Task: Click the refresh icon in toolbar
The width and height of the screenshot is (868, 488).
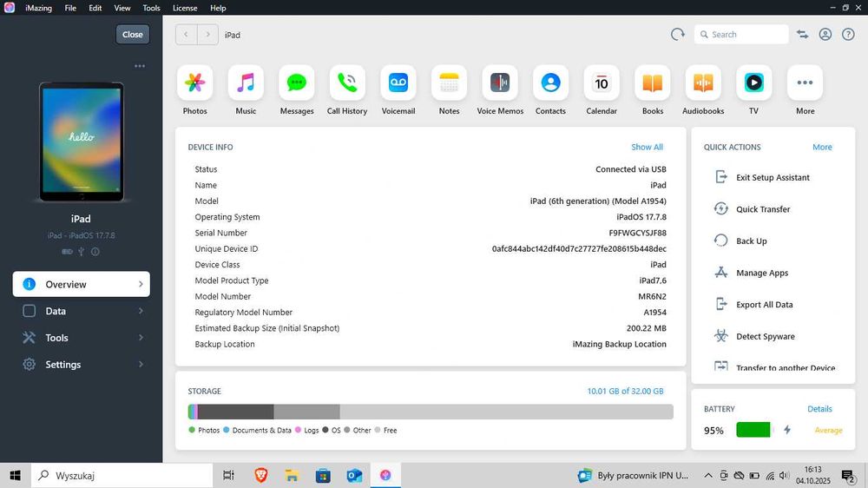Action: (678, 35)
